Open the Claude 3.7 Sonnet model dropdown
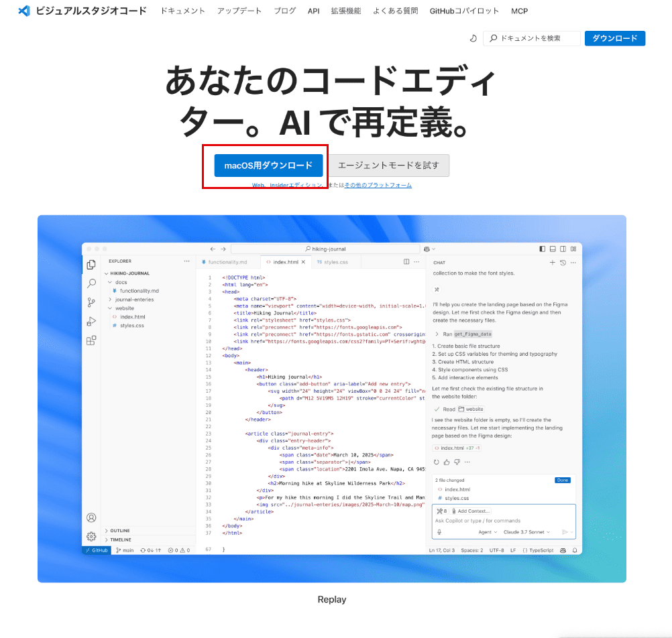 526,532
